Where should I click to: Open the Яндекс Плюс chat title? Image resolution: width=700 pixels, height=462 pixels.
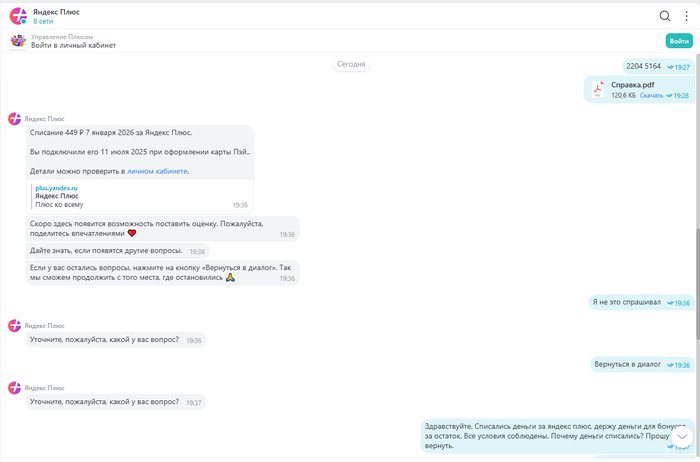(56, 11)
